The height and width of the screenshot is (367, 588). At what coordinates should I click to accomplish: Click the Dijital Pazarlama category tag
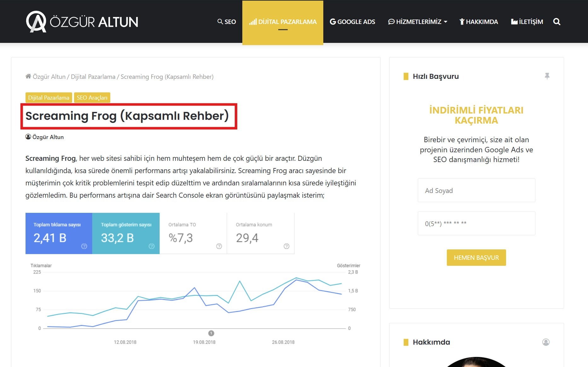pyautogui.click(x=49, y=98)
